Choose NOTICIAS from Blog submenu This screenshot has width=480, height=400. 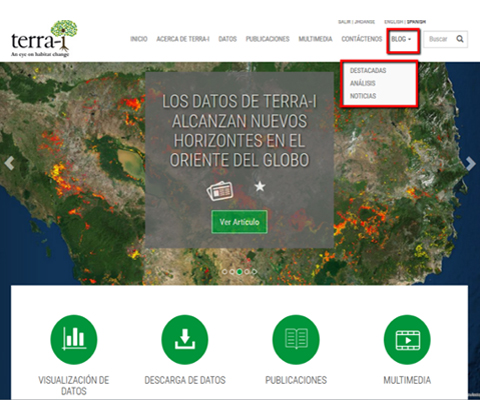[x=363, y=96]
